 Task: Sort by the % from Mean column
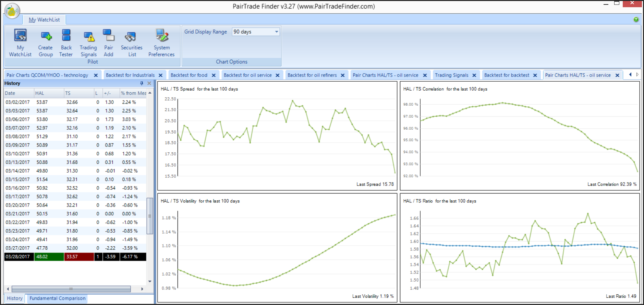[133, 93]
